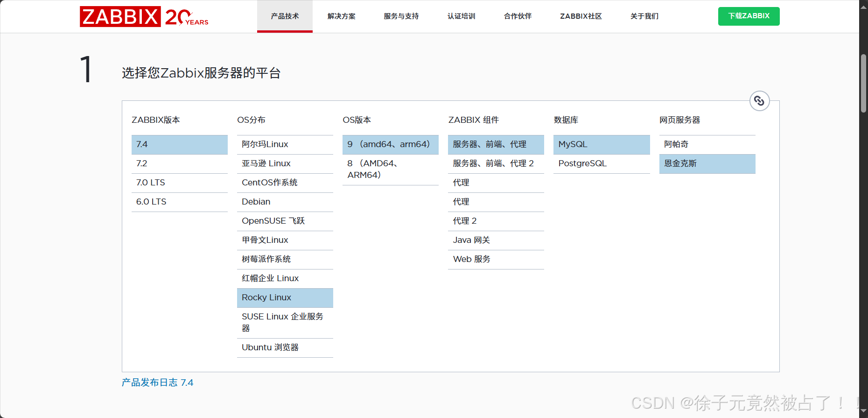Select OS version 9 (amd64, arm64)
Image resolution: width=868 pixels, height=418 pixels.
pyautogui.click(x=391, y=145)
